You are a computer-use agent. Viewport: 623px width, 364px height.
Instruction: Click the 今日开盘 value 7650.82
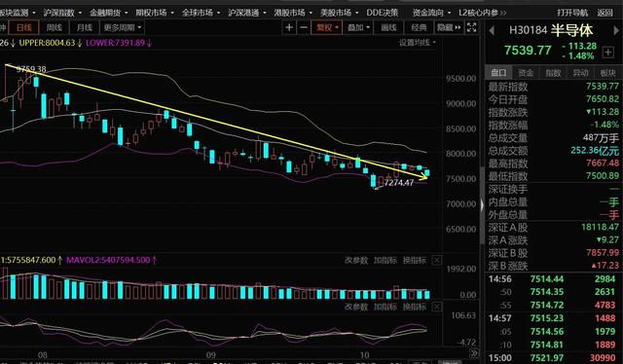coord(603,99)
